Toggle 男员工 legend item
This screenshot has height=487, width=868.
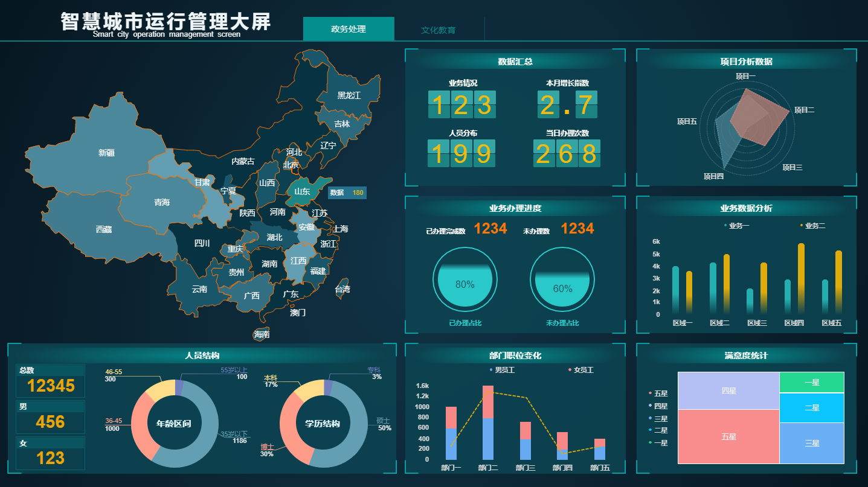pos(501,370)
